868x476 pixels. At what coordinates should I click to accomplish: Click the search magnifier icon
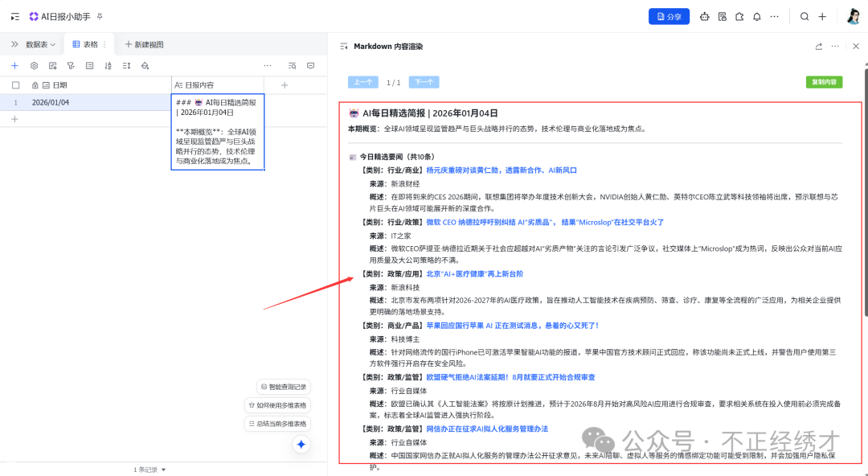pyautogui.click(x=805, y=17)
